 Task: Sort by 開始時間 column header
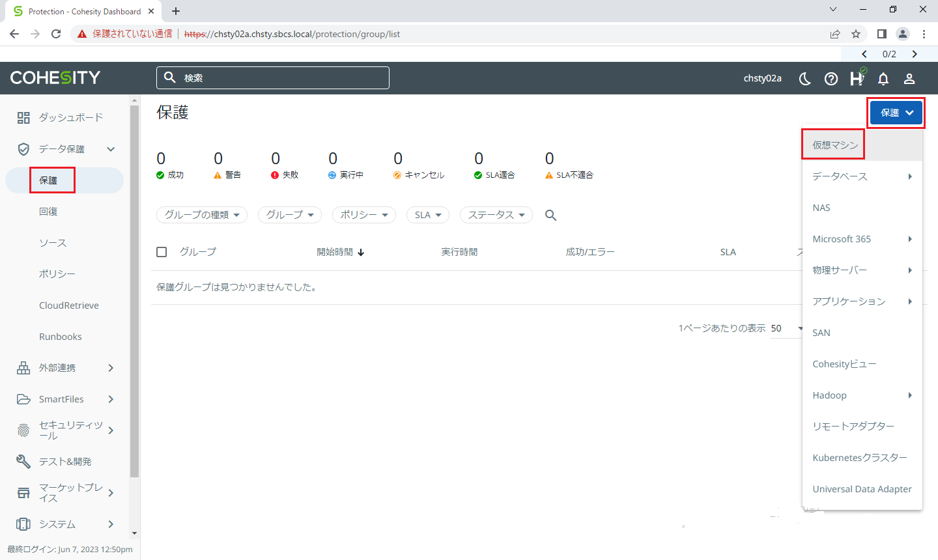point(340,252)
